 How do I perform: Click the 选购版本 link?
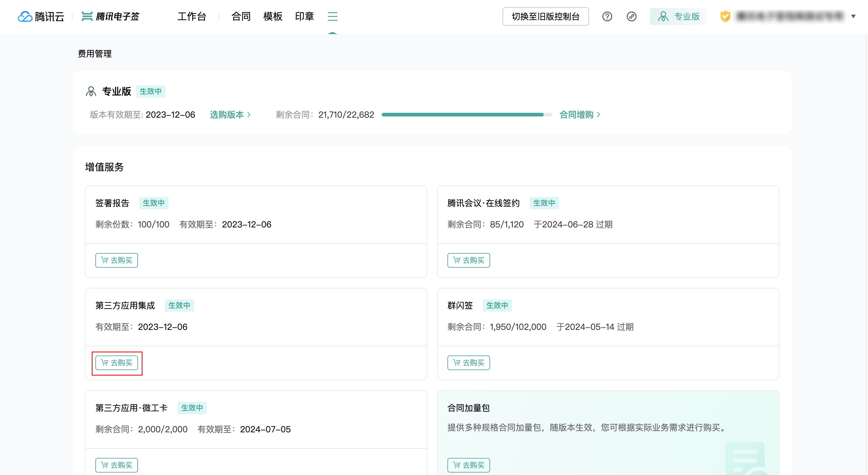(x=230, y=115)
